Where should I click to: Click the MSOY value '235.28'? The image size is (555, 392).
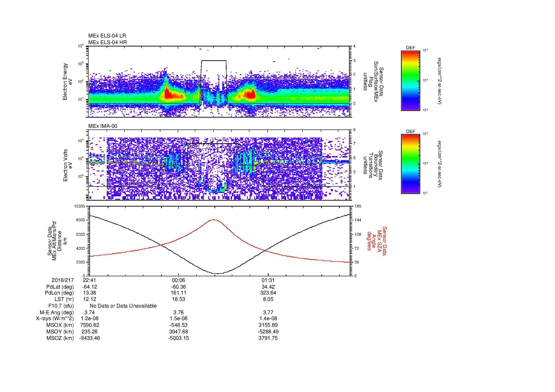(x=90, y=332)
